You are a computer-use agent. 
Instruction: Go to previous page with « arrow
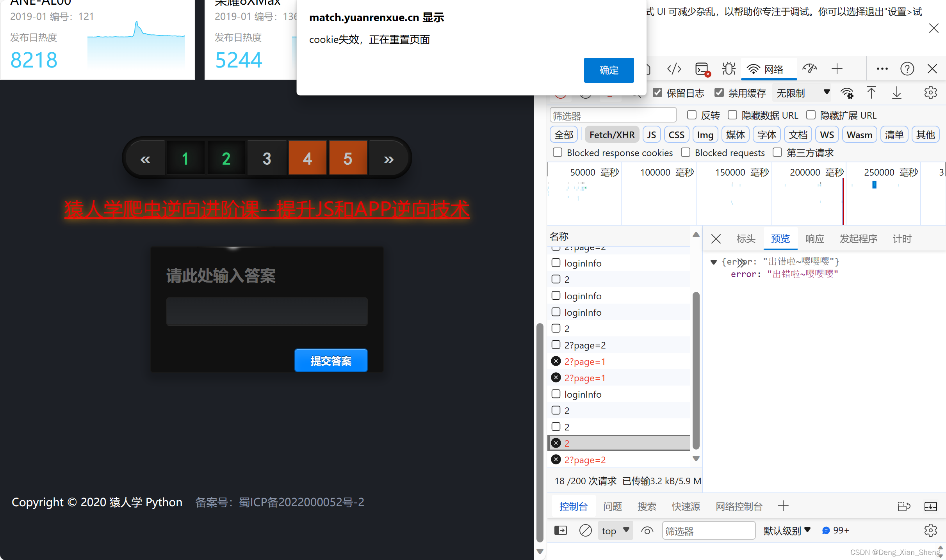(145, 159)
